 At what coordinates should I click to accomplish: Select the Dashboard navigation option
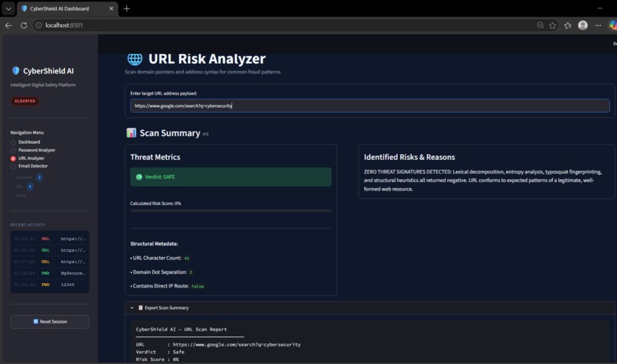click(25, 142)
